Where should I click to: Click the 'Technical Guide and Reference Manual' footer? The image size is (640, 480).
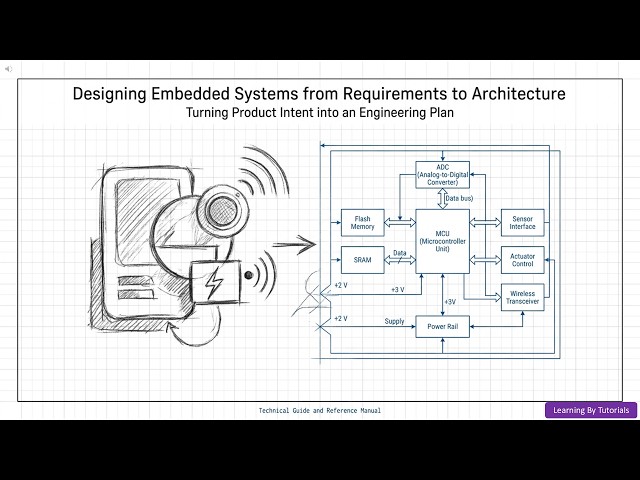tap(320, 411)
